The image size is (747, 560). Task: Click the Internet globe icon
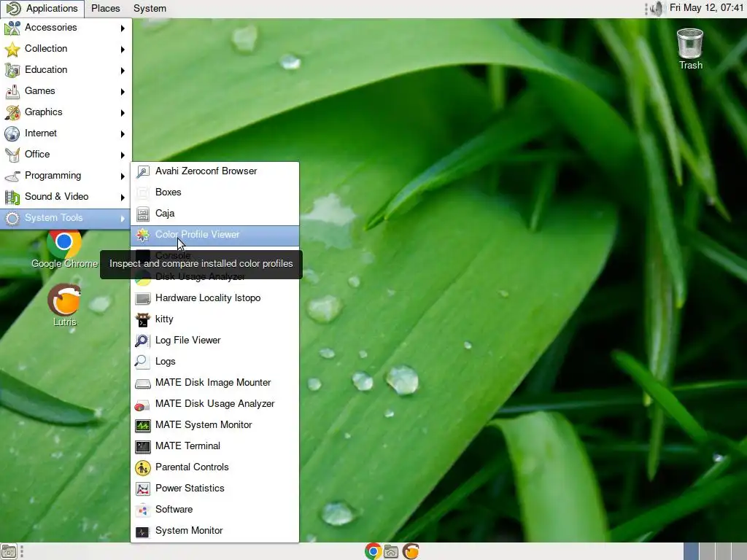tap(12, 133)
